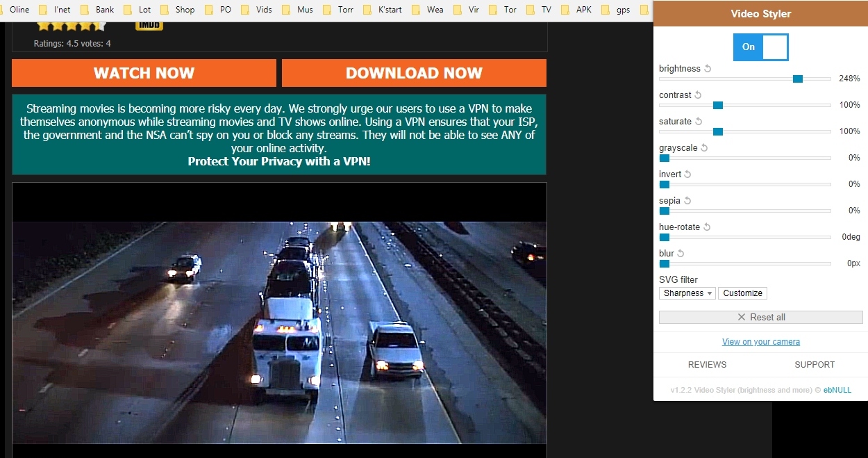This screenshot has width=868, height=458.
Task: Reset hue-rotate using its icon
Action: click(x=707, y=227)
